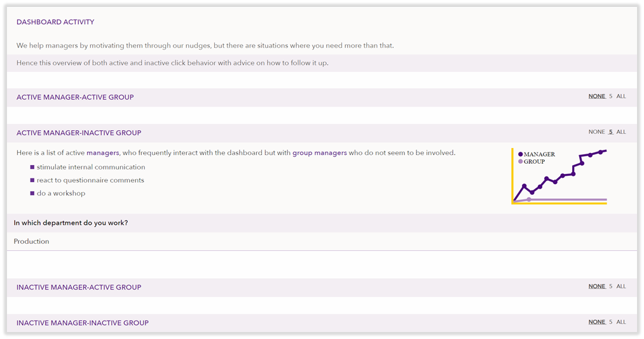Click the MANAGER legend dot in the chart
This screenshot has width=644, height=339.
521,154
